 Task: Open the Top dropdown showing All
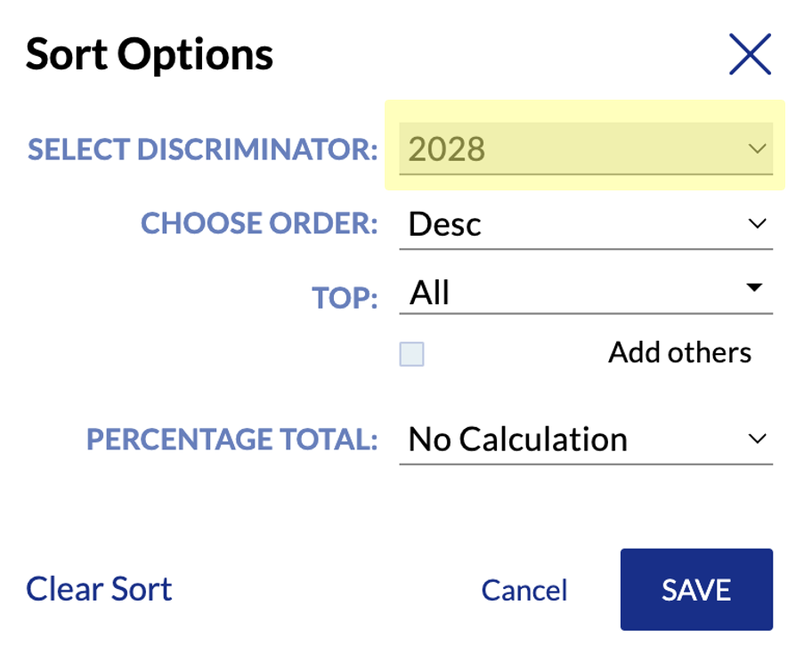pos(586,292)
